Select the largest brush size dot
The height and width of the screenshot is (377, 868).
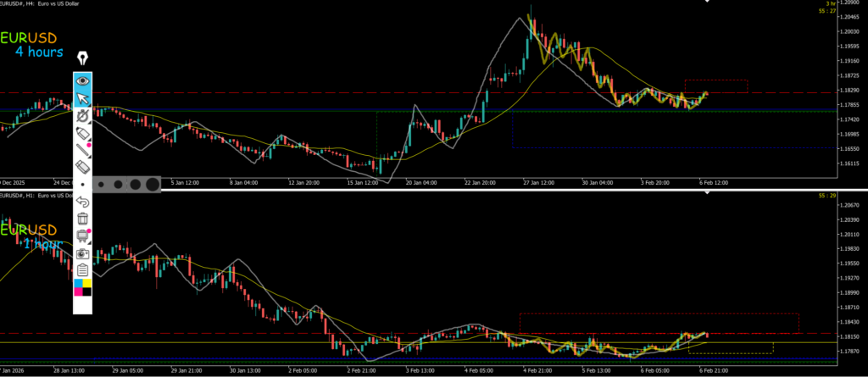click(x=152, y=183)
